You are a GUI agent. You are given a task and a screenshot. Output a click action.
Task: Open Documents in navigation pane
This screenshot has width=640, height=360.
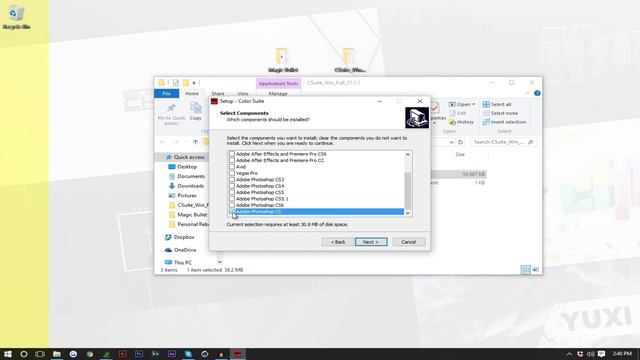(x=187, y=176)
